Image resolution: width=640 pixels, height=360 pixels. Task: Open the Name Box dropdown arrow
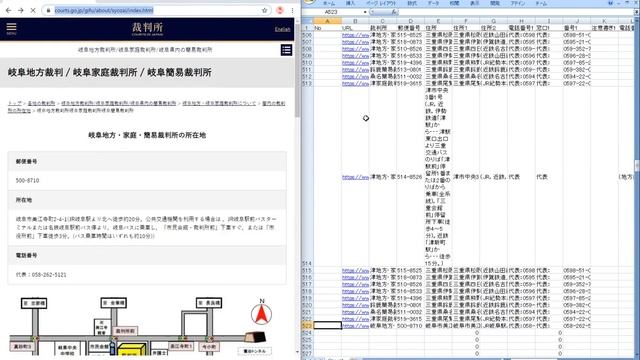(x=365, y=12)
